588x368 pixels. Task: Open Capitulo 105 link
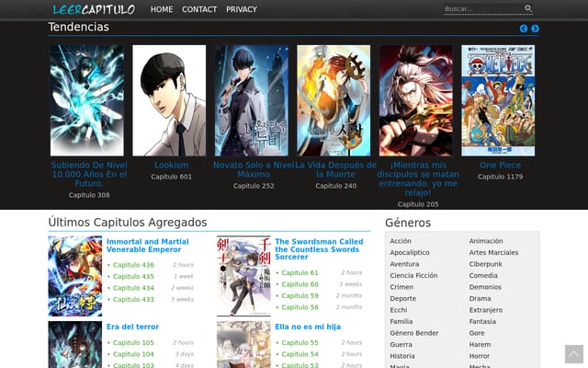point(133,343)
